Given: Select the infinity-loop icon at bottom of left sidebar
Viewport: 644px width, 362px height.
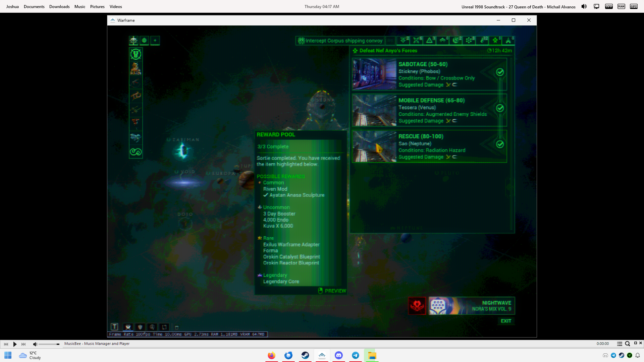Looking at the screenshot, I should tap(136, 152).
